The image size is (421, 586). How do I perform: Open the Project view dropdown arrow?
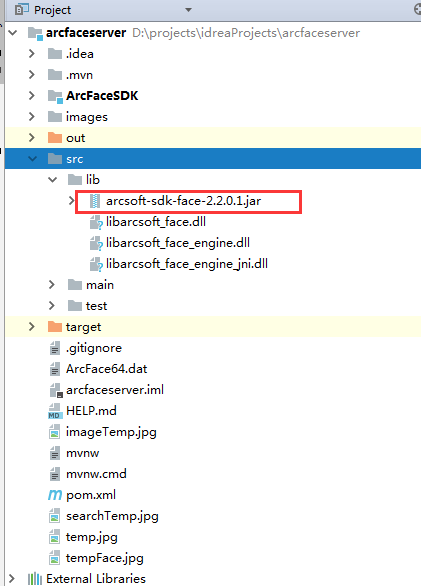coord(188,10)
